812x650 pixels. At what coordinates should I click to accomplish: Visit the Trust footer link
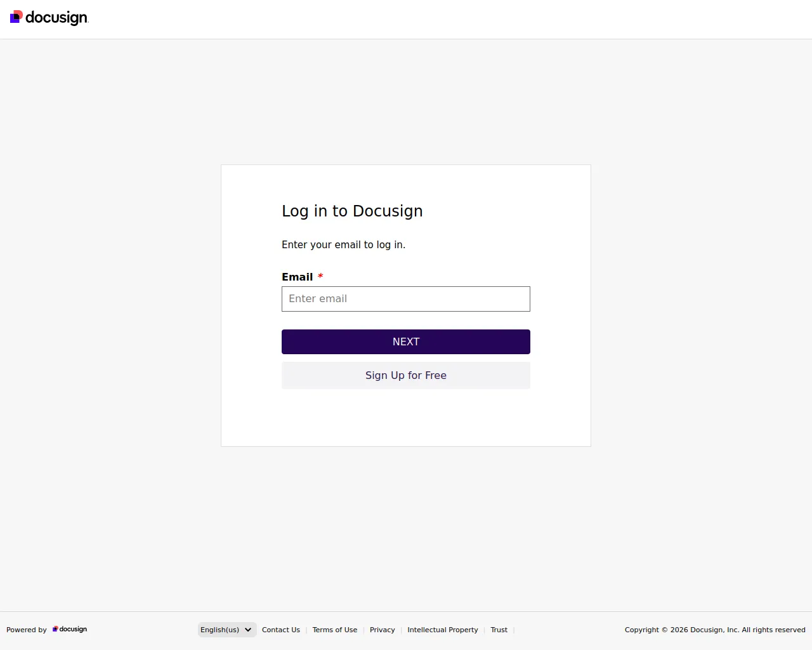tap(499, 630)
